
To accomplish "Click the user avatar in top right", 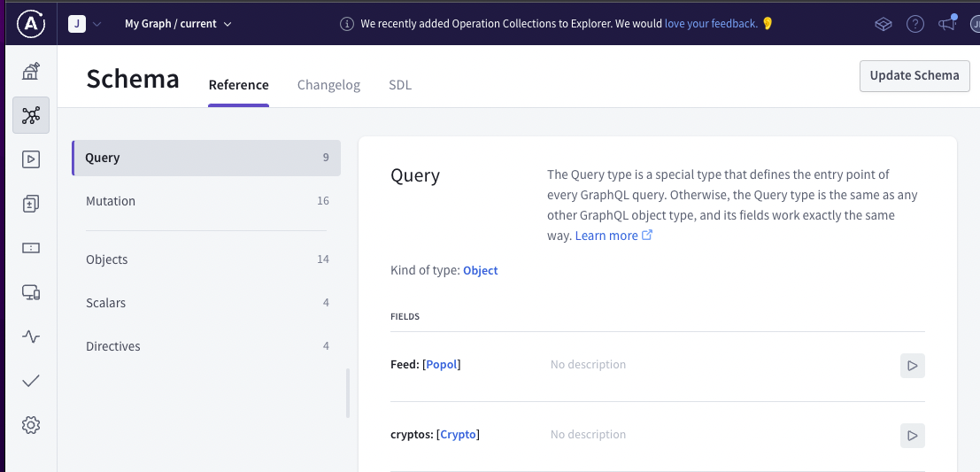I will [975, 24].
